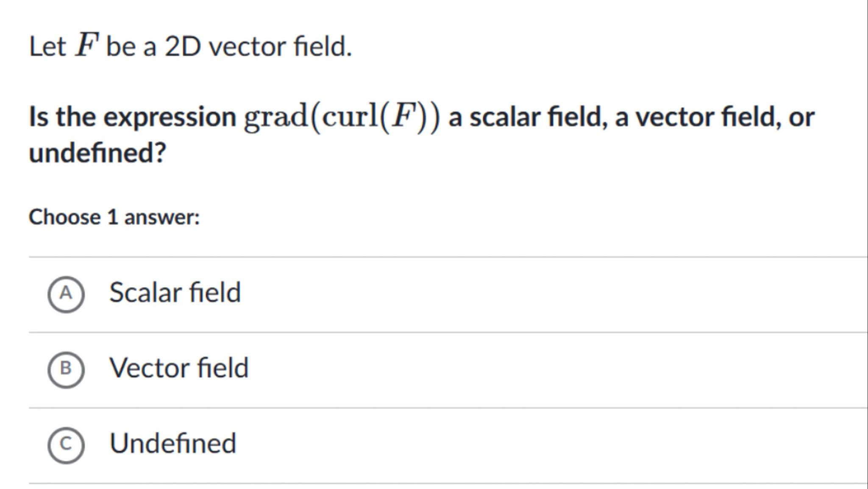The height and width of the screenshot is (489, 868).
Task: Click the word "grad" in the expression
Action: point(275,117)
